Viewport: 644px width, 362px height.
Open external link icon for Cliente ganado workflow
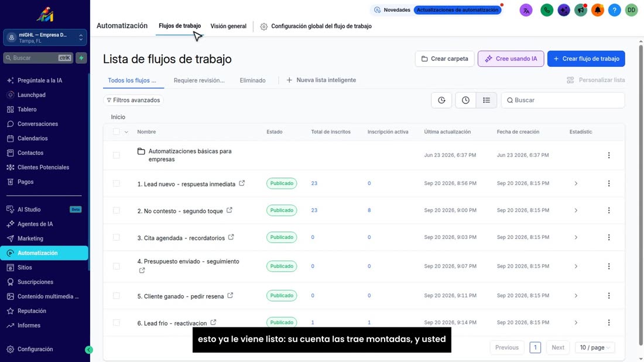click(x=231, y=295)
